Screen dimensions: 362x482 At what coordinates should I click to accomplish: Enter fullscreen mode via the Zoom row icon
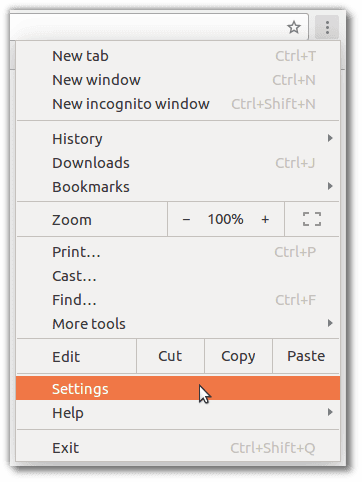tap(312, 219)
